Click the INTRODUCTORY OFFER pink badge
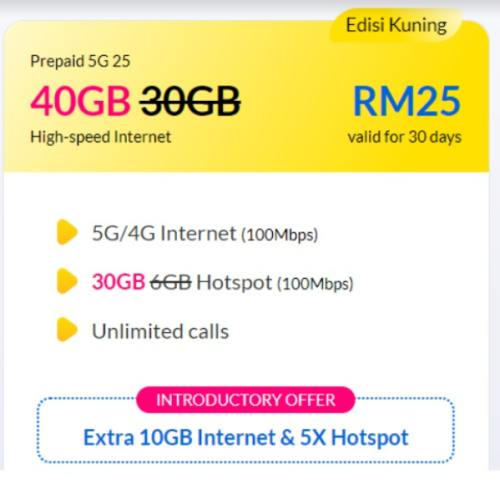The image size is (500, 499). point(246,400)
